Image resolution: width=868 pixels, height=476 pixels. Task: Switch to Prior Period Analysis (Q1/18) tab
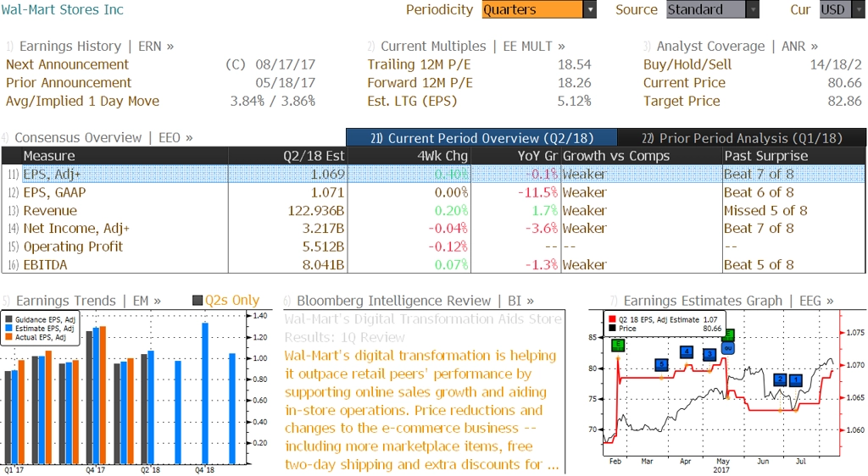pos(742,138)
